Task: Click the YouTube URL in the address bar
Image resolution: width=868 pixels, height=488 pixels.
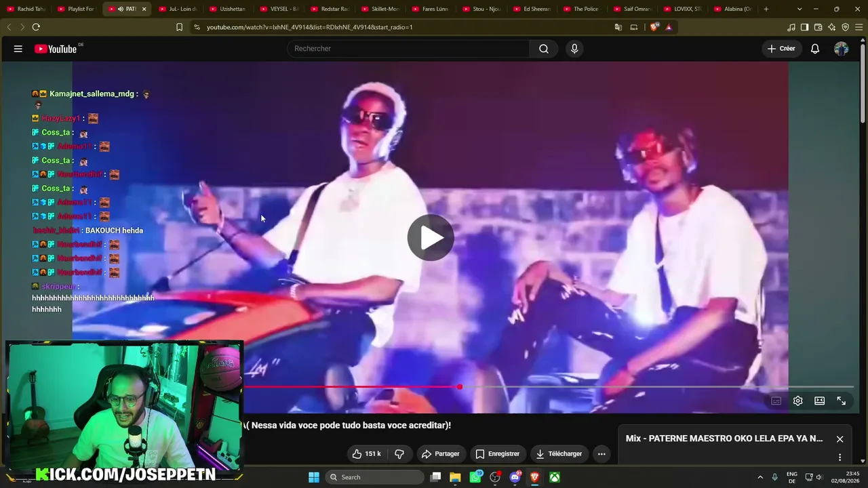Action: click(310, 27)
